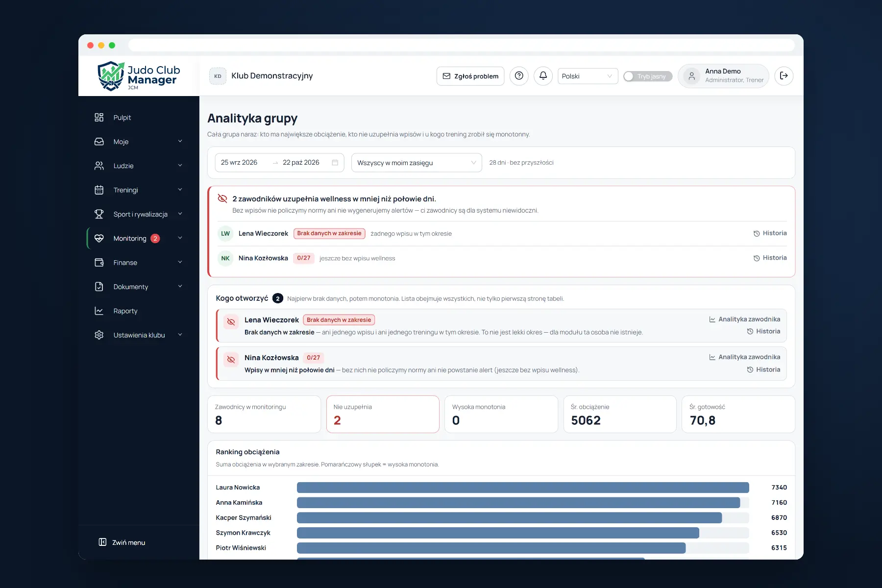Click the 25 wrz 2026 start date field
The width and height of the screenshot is (882, 588).
pyautogui.click(x=239, y=163)
